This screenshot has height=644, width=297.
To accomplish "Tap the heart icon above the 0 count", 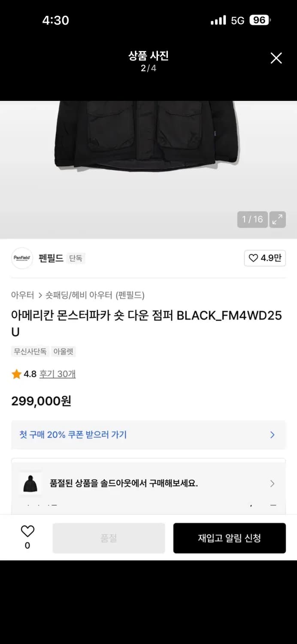I will pos(27,532).
